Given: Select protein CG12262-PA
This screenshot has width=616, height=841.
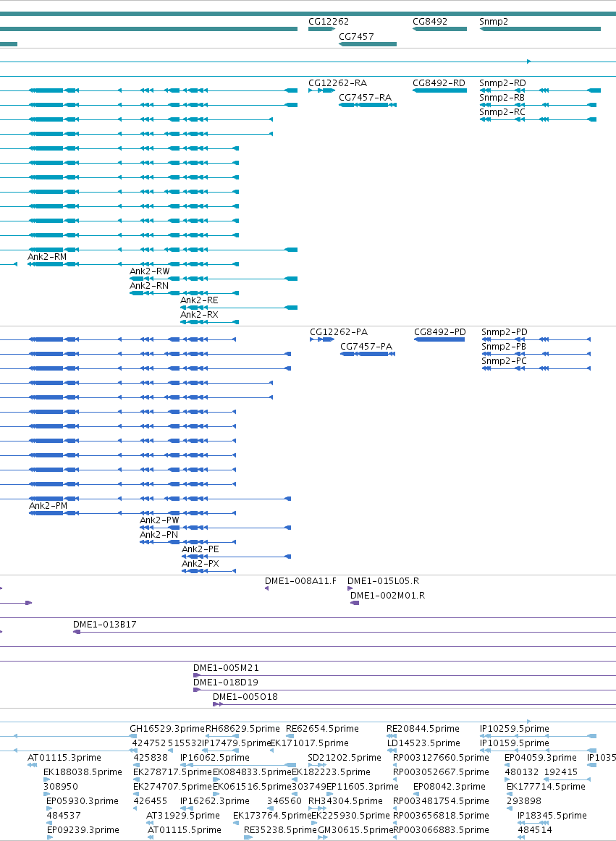Looking at the screenshot, I should click(x=339, y=332).
